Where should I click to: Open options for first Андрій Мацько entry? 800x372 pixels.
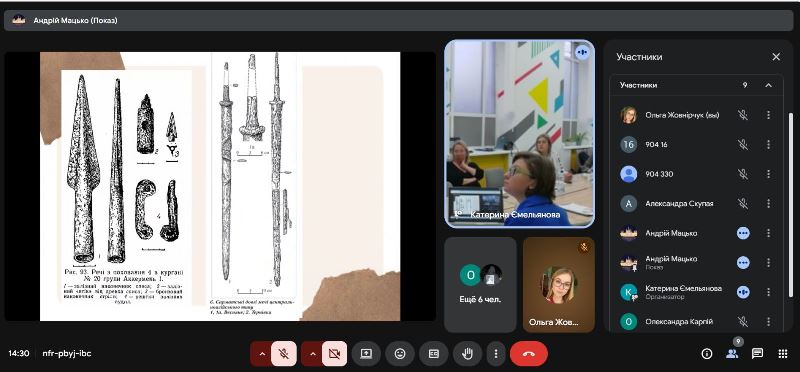pos(768,233)
